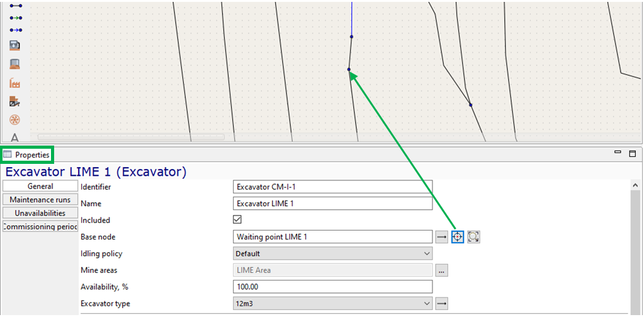
Task: Select the blue-arrow one-way segment tool
Action: pyautogui.click(x=16, y=30)
